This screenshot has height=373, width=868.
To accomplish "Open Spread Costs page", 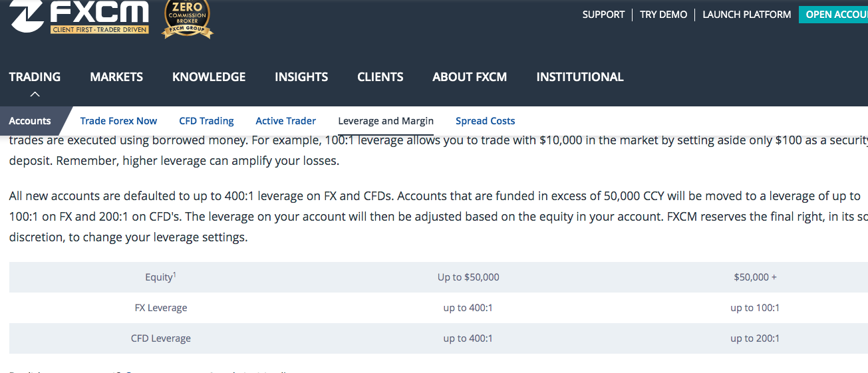I will click(485, 121).
